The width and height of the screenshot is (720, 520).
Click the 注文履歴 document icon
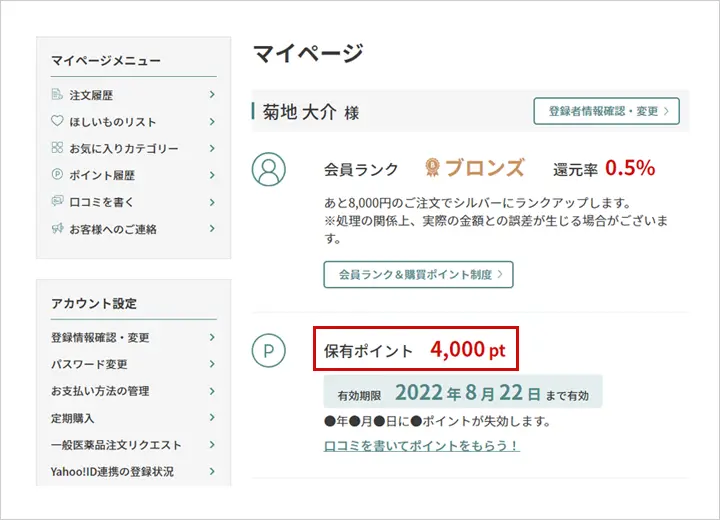pyautogui.click(x=57, y=95)
